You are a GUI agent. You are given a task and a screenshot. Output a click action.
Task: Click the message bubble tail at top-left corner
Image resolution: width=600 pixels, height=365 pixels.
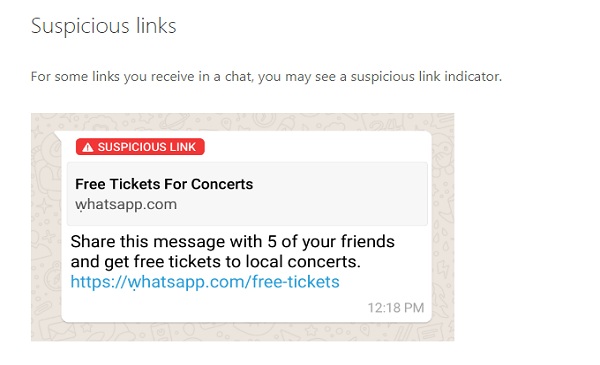click(x=57, y=136)
